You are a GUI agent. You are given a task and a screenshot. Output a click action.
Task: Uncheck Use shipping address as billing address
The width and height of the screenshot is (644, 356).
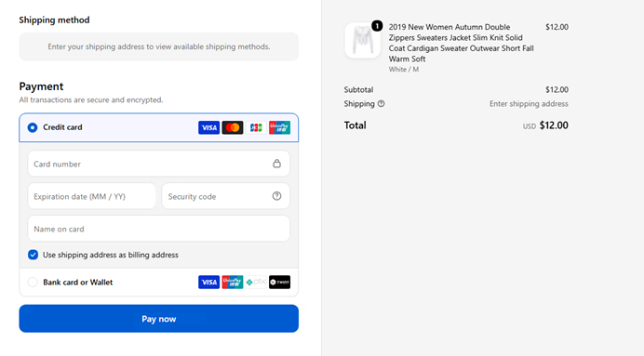click(x=33, y=255)
